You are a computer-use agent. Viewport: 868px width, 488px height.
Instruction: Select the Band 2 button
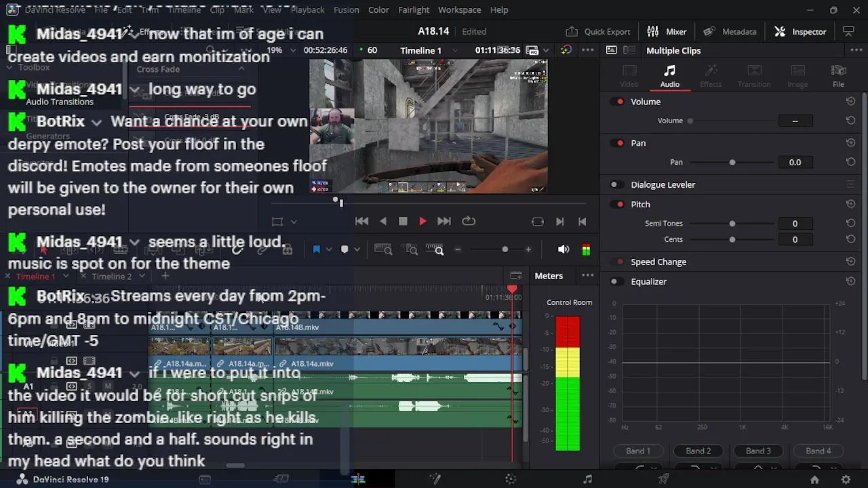coord(698,451)
